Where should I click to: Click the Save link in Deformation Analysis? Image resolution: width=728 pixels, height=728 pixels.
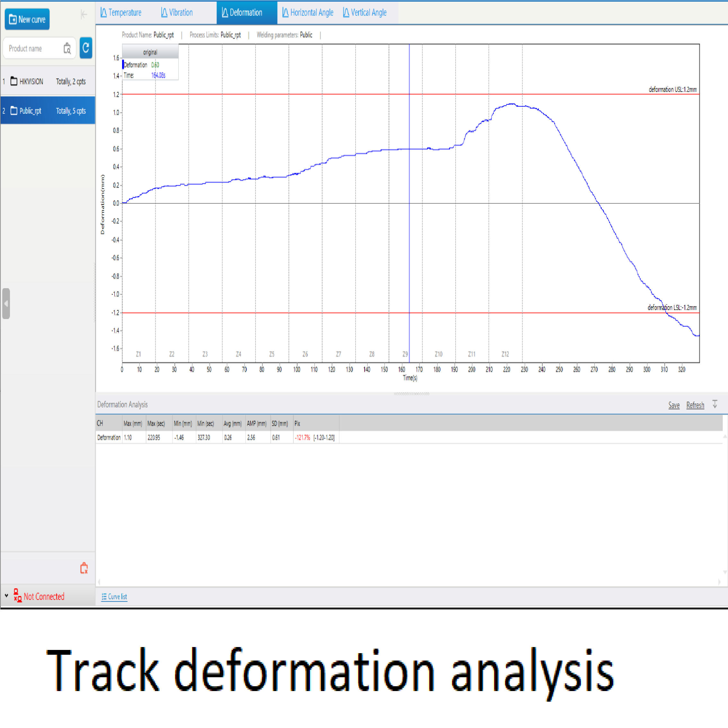point(674,405)
